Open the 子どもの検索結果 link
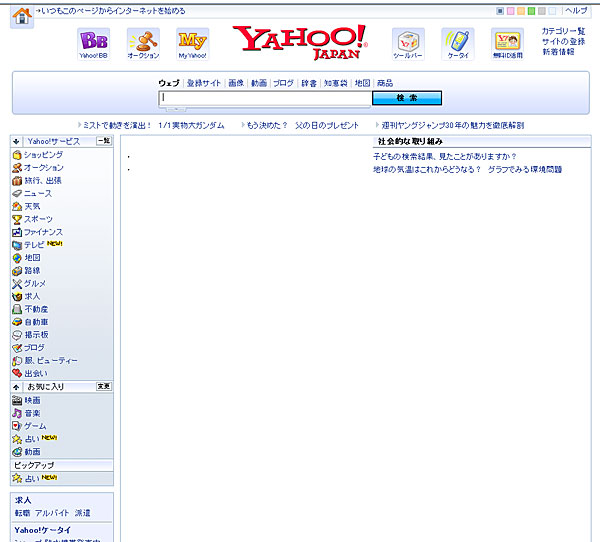600x542 pixels. click(445, 157)
